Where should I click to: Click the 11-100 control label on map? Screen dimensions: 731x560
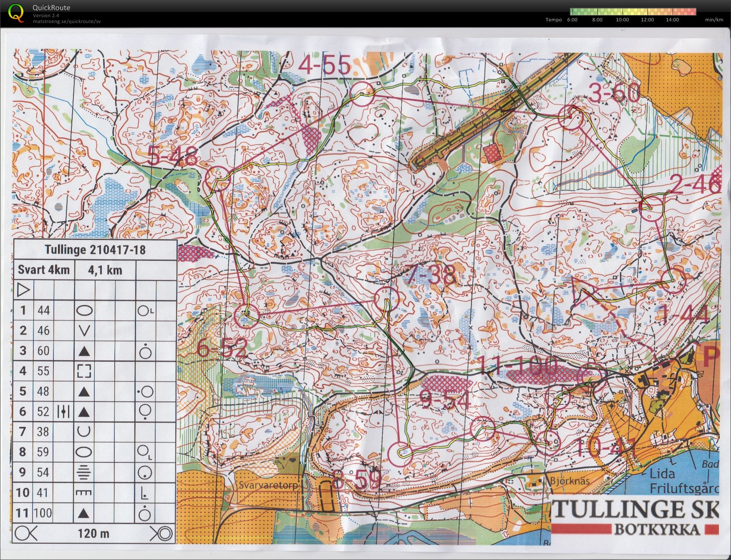pos(517,366)
